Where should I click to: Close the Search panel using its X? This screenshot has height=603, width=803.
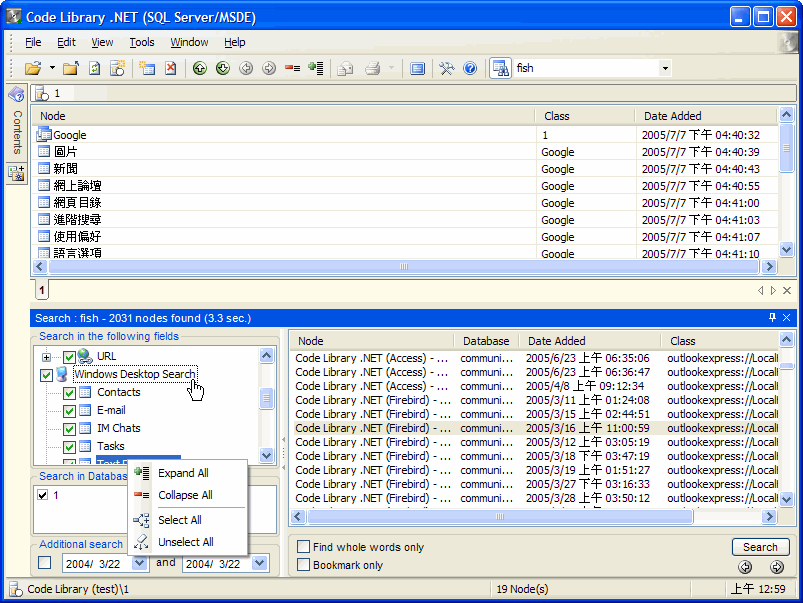(787, 318)
